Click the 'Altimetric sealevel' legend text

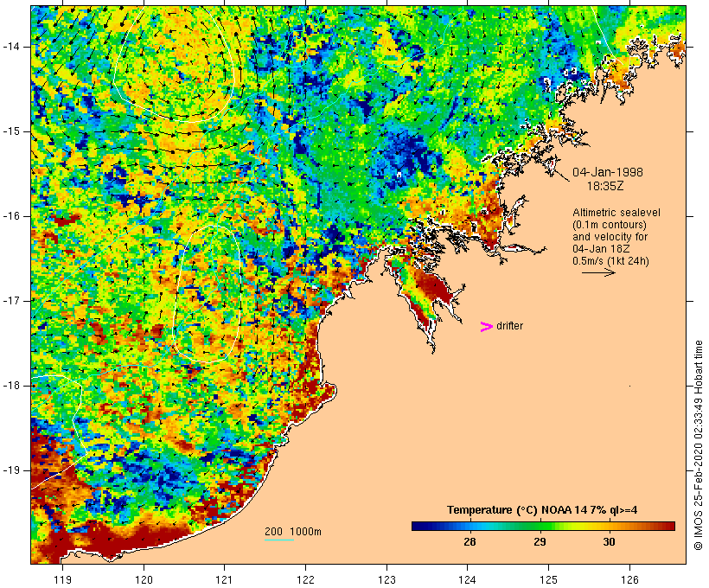613,213
